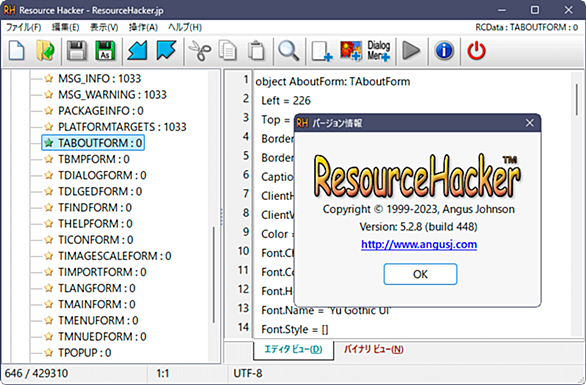Click line 'object AboutForm: TAboutForm'
The image size is (586, 385).
tap(333, 81)
